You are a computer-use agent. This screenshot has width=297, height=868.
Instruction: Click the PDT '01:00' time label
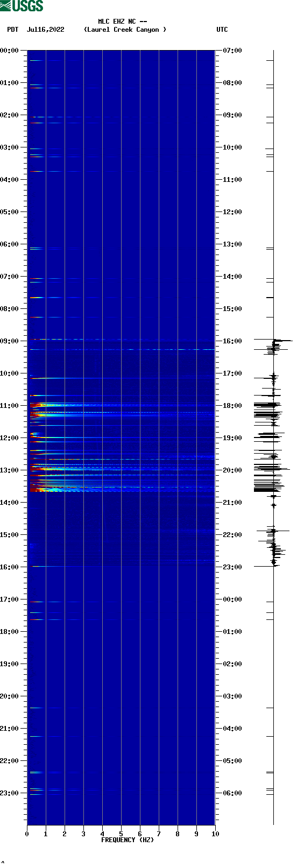10,83
